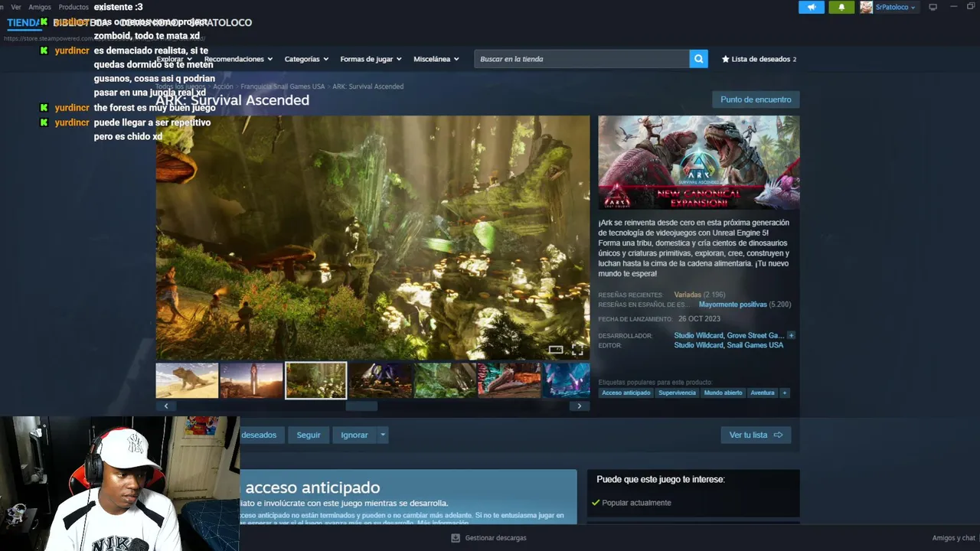Select the dark cave screenshot thumbnail
This screenshot has height=551, width=980.
[381, 380]
